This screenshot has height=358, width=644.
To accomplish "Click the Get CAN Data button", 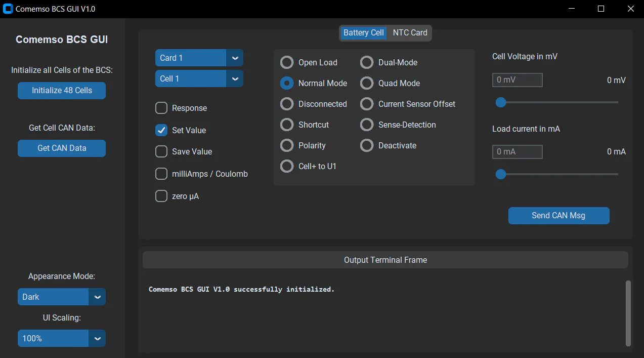I will pyautogui.click(x=62, y=148).
